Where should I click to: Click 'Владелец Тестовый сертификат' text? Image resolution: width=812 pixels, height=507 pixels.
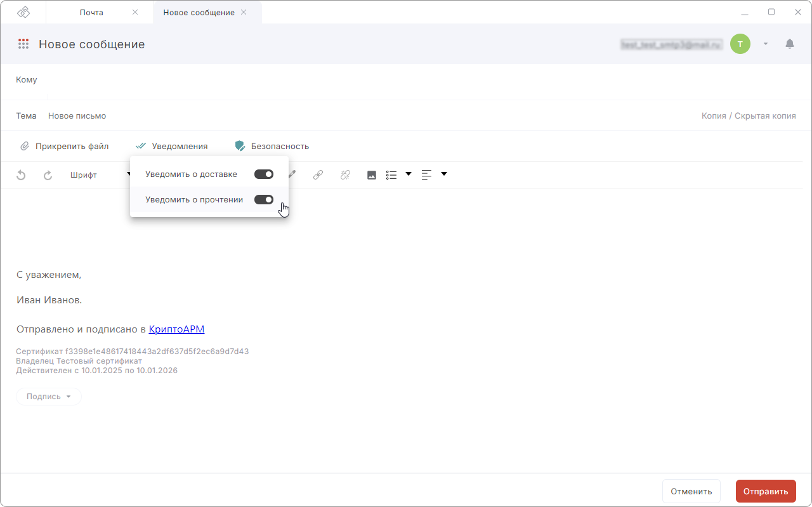pos(79,361)
